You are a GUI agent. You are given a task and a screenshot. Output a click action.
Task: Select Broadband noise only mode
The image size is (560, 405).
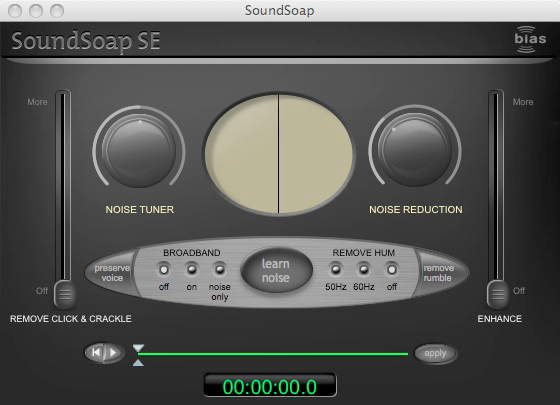click(x=220, y=269)
